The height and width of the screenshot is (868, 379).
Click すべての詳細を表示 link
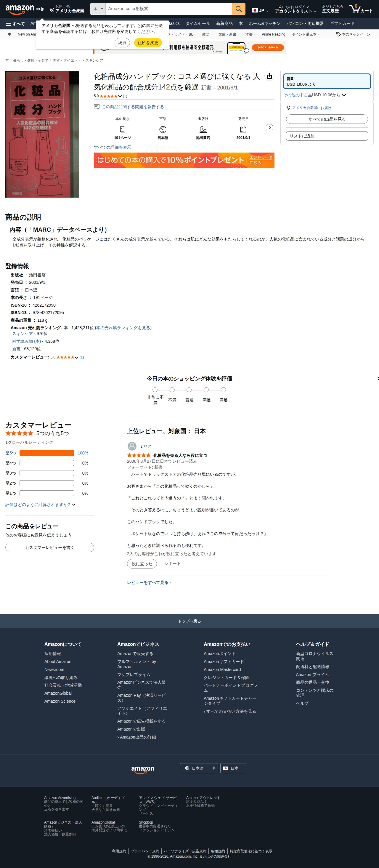pyautogui.click(x=113, y=147)
